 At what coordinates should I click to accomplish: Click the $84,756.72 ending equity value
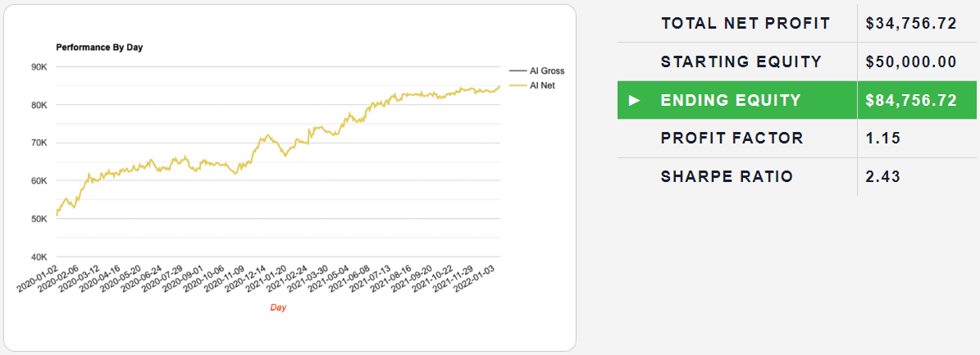point(911,100)
